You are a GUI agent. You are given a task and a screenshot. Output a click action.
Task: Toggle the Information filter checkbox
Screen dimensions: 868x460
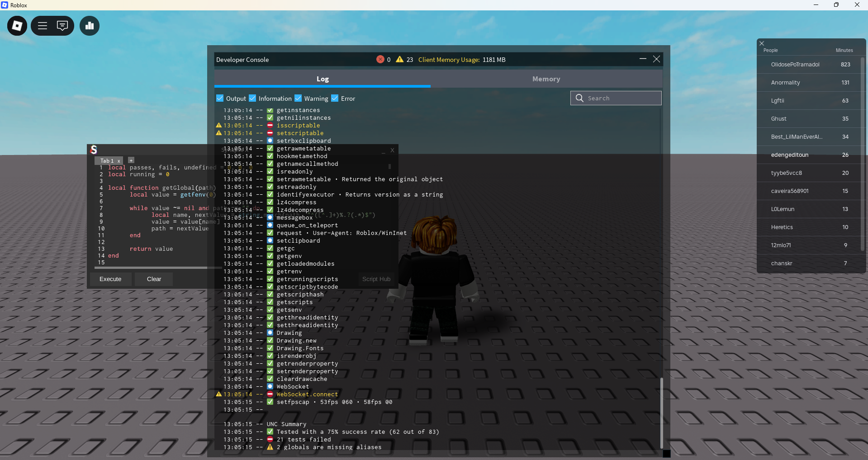[x=252, y=98]
